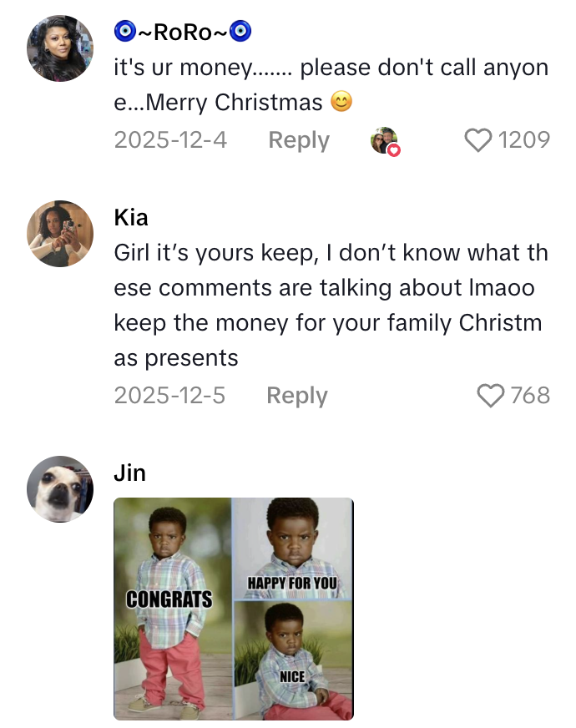Screen dimensions: 576x728
Task: Like RoRo's comment with the heart
Action: (478, 140)
